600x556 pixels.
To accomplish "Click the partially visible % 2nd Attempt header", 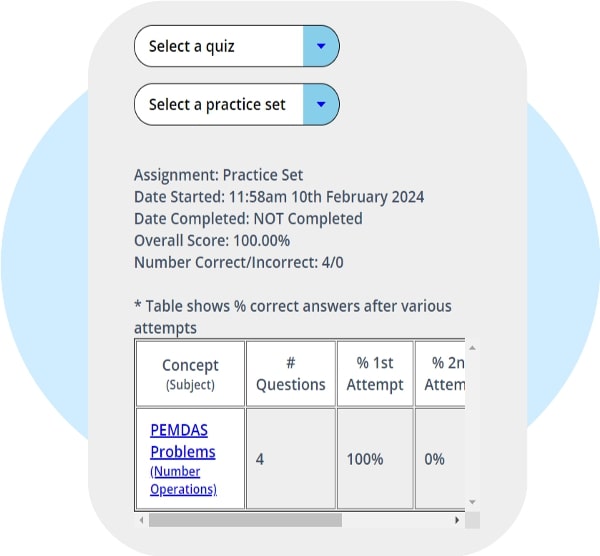I will pyautogui.click(x=443, y=373).
